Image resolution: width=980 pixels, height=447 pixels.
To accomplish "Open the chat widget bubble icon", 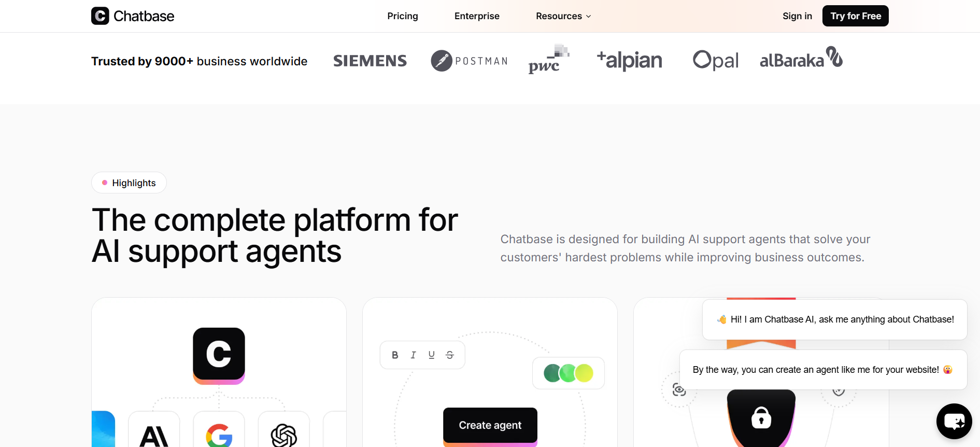I will click(x=954, y=421).
